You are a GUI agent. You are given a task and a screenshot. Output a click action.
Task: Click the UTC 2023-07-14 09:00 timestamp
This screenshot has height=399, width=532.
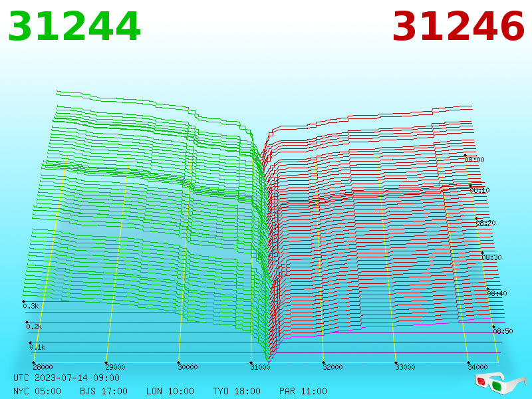tap(66, 378)
